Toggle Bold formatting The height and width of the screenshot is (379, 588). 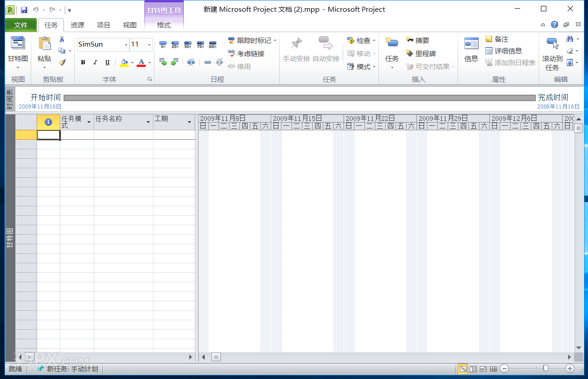(83, 62)
